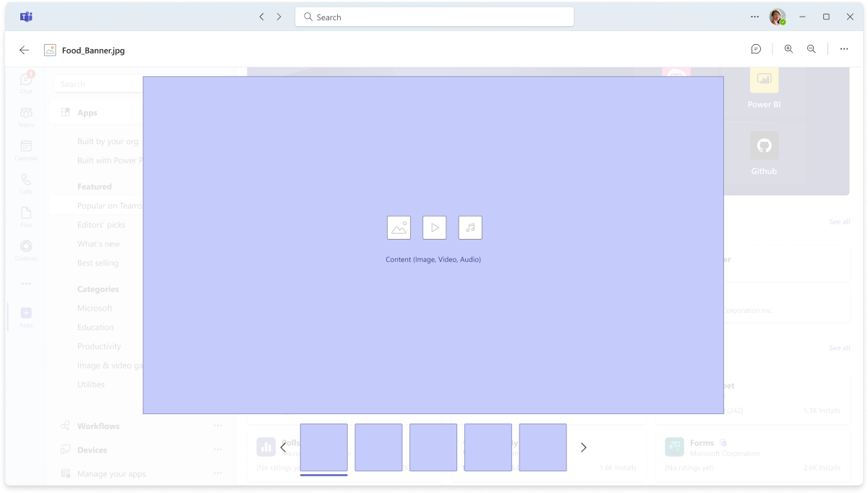
Task: Open the Github app tile
Action: click(764, 154)
